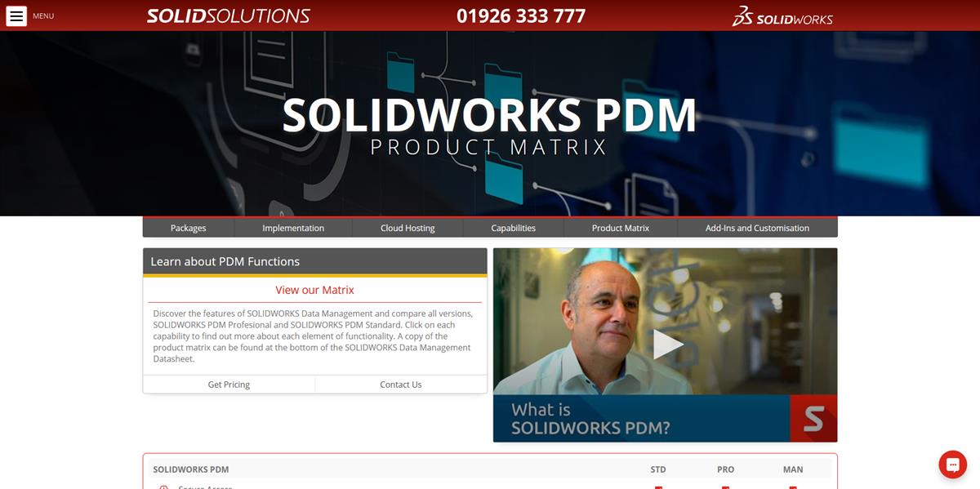Select the Capabilities tab
This screenshot has height=489, width=980.
click(x=514, y=228)
